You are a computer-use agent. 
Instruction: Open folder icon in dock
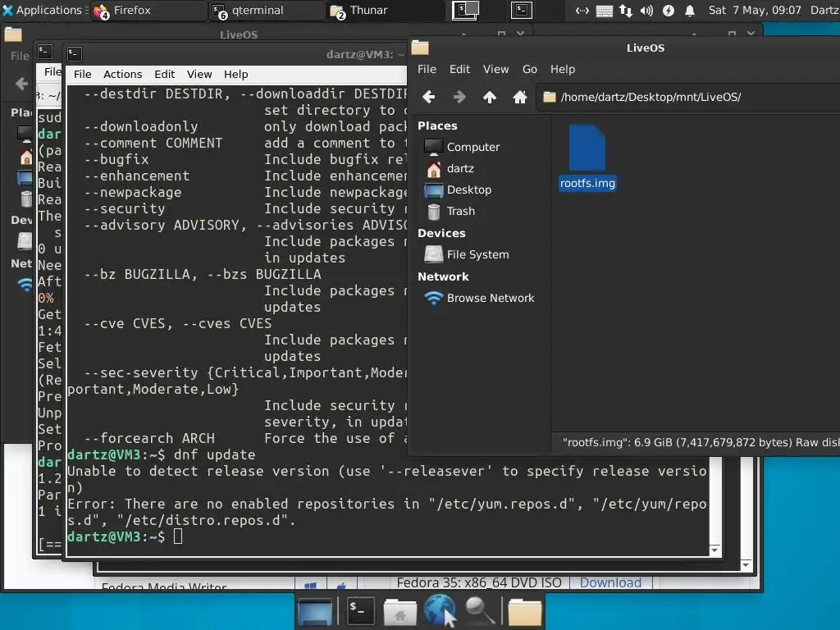[524, 611]
